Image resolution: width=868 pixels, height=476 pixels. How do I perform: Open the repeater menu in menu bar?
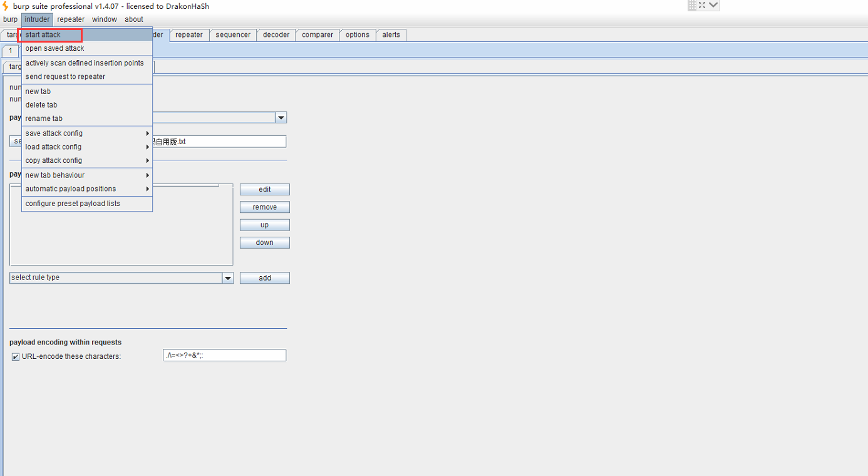click(x=71, y=19)
